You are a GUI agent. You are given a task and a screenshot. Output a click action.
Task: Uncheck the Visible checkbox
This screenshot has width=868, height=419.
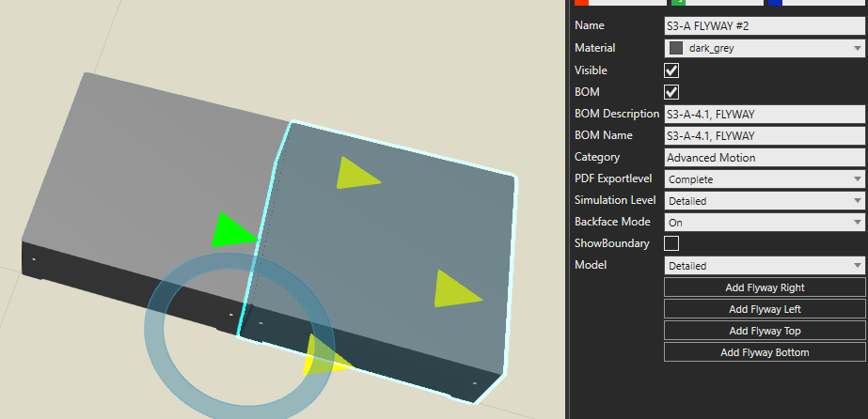coord(671,70)
